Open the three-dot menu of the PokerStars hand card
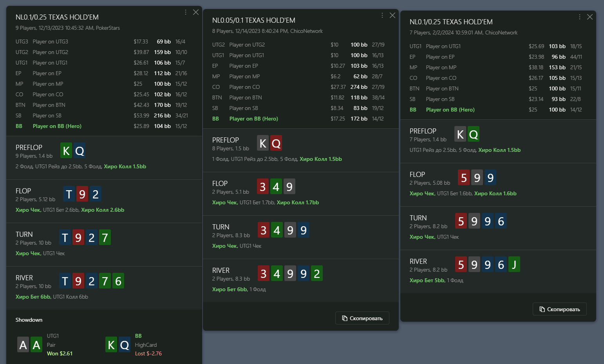The height and width of the screenshot is (364, 604). tap(186, 12)
